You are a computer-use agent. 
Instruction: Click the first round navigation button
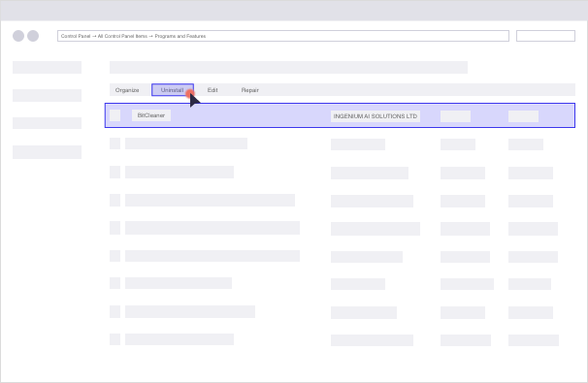(x=18, y=36)
